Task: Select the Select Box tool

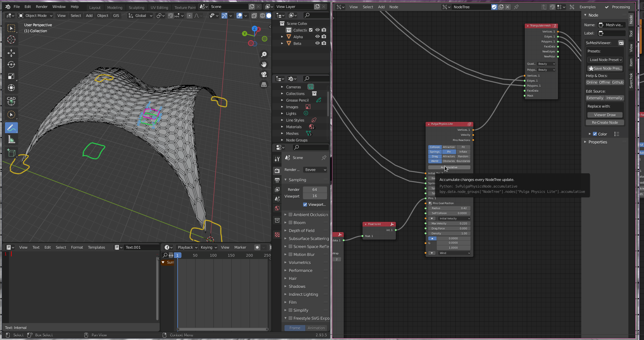Action: coord(11,28)
